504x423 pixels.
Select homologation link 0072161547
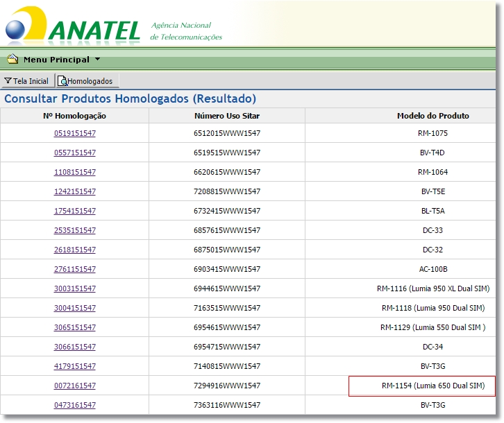click(x=75, y=386)
